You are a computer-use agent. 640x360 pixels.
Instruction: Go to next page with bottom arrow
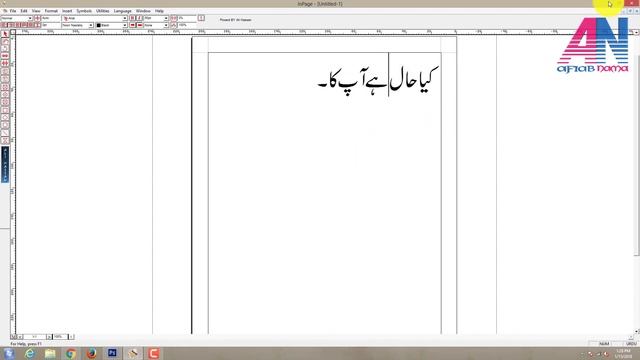coord(49,337)
